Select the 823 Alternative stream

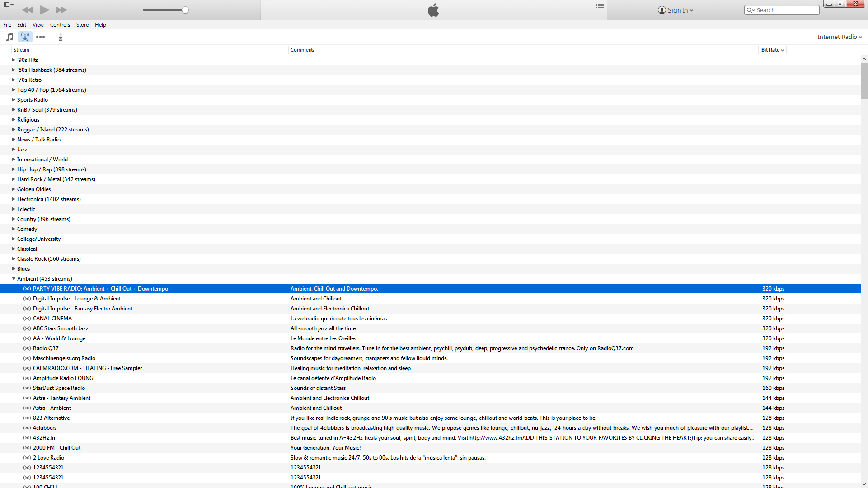point(430,418)
